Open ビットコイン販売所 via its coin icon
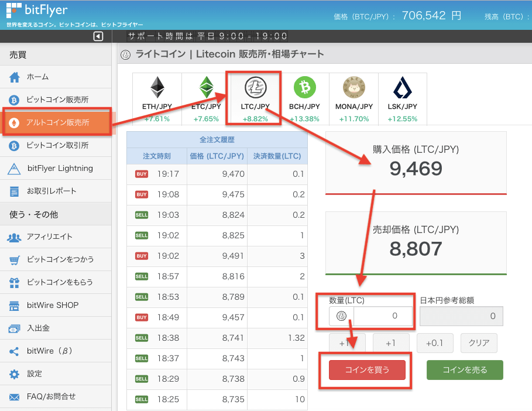532x411 pixels. tap(14, 100)
